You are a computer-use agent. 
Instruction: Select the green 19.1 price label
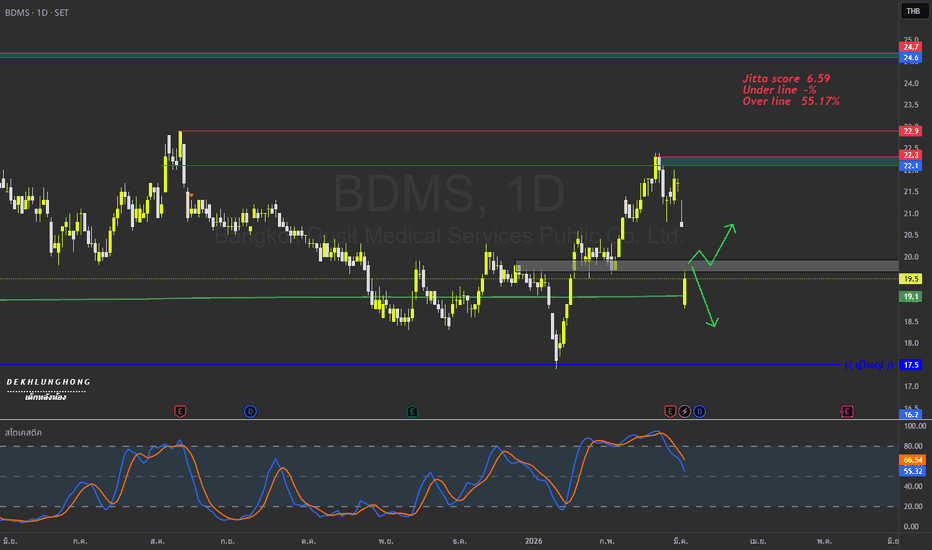coord(911,297)
